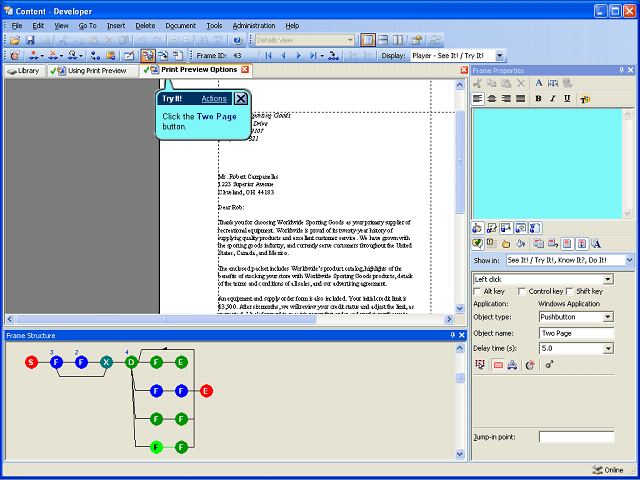Toggle the Control key checkbox
The image size is (640, 480).
click(521, 291)
